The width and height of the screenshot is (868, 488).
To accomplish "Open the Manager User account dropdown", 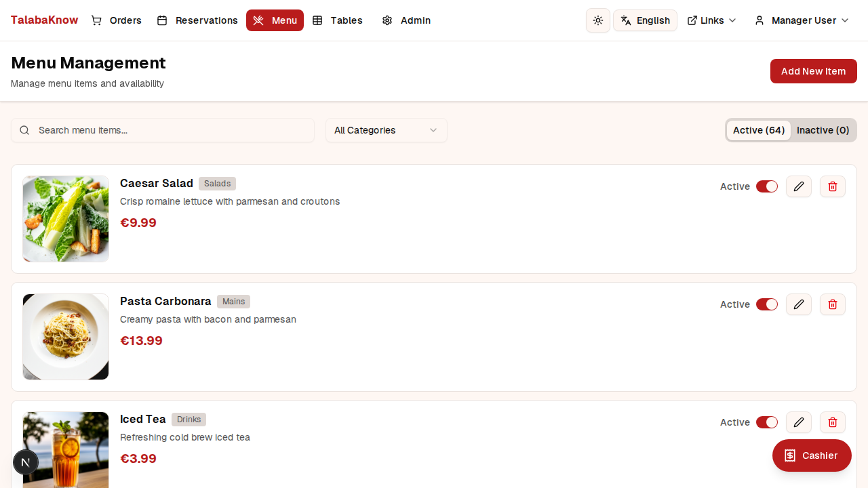I will click(801, 20).
